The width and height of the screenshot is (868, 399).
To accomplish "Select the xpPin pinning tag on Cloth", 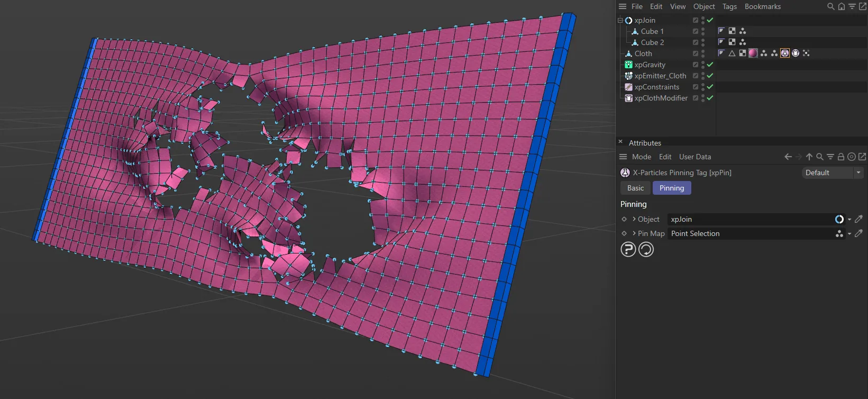I will pyautogui.click(x=785, y=53).
